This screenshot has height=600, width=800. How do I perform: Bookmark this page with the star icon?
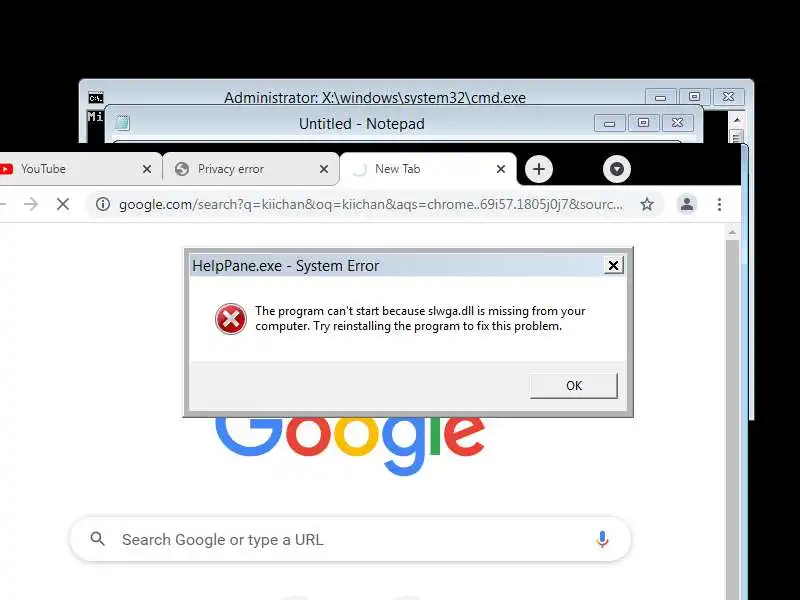(x=647, y=205)
